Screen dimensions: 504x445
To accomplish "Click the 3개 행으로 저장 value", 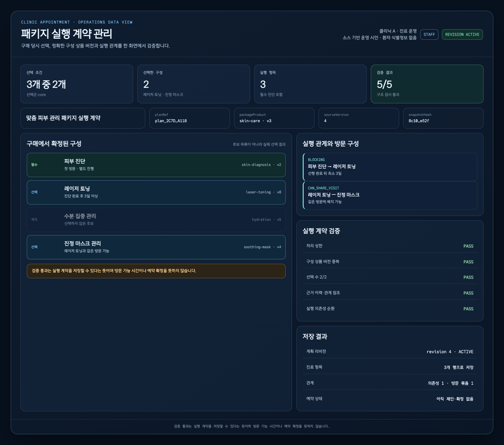I will click(x=459, y=367).
